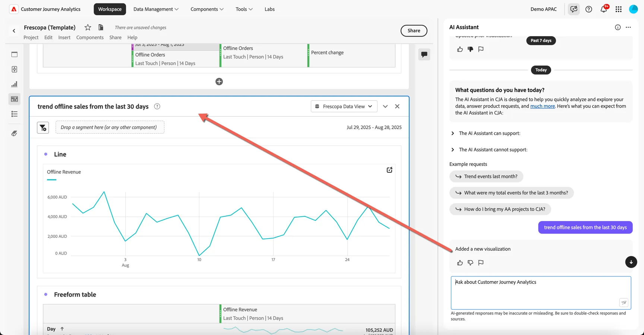The width and height of the screenshot is (644, 335).
Task: Open the Project menu
Action: tap(31, 37)
